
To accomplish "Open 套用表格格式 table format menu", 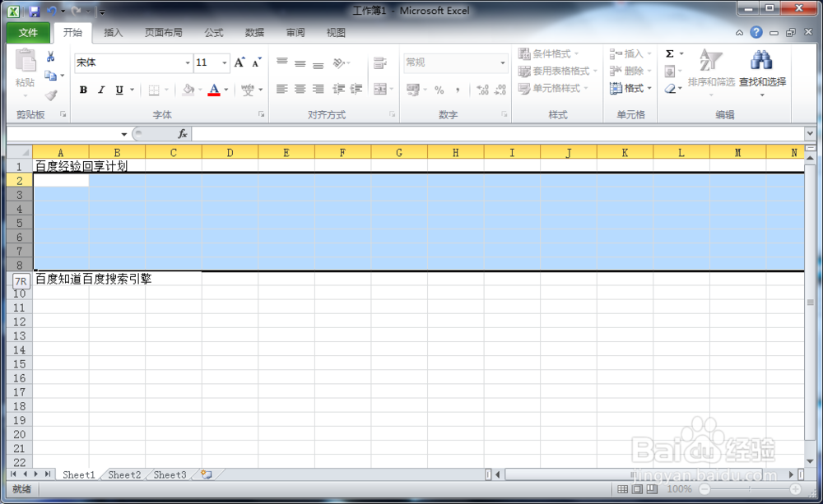I will coord(557,71).
